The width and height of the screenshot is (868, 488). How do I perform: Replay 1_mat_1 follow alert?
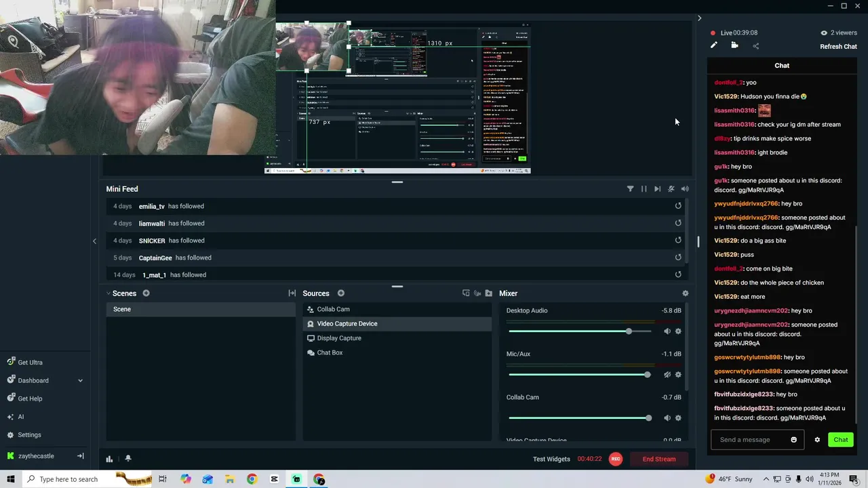click(x=678, y=274)
